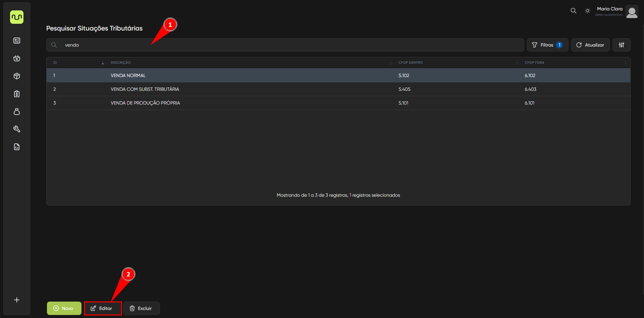This screenshot has height=318, width=644.
Task: Open table column settings sliders button
Action: 621,45
